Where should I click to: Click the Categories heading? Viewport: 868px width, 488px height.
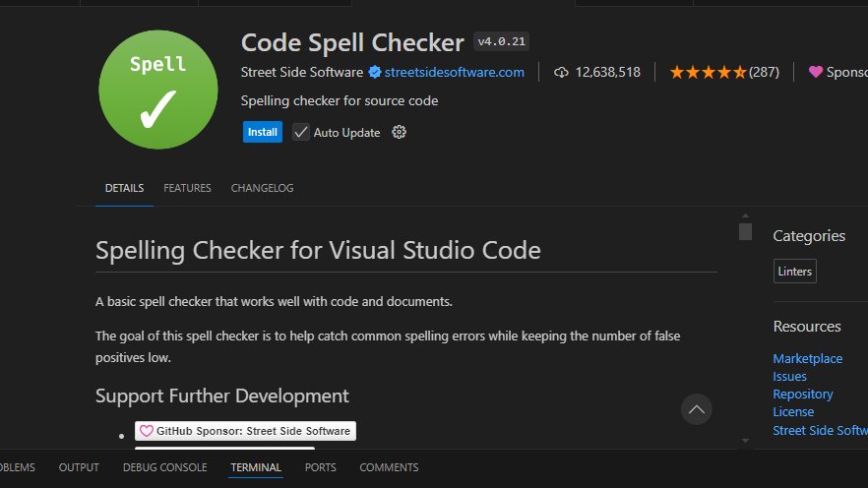click(x=809, y=236)
